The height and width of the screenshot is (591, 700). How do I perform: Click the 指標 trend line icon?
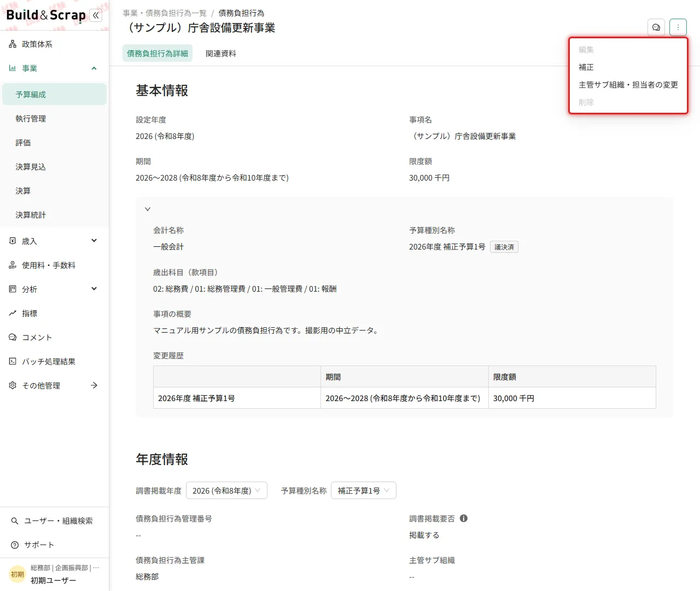13,314
